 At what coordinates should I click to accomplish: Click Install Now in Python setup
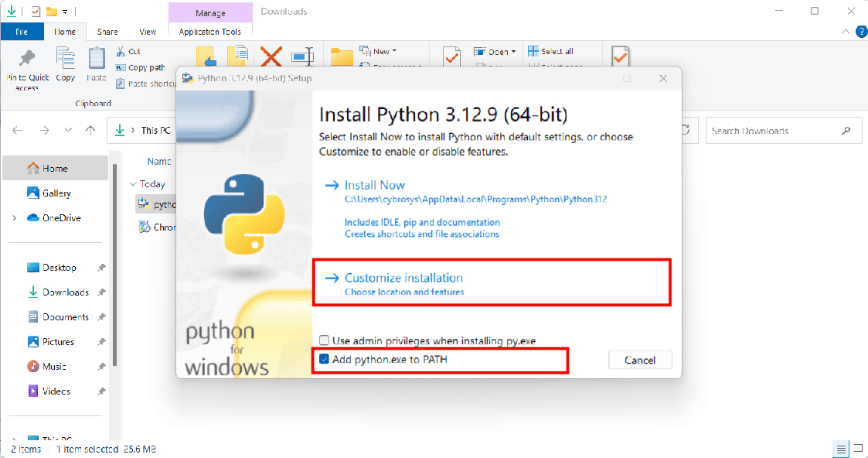click(x=374, y=185)
